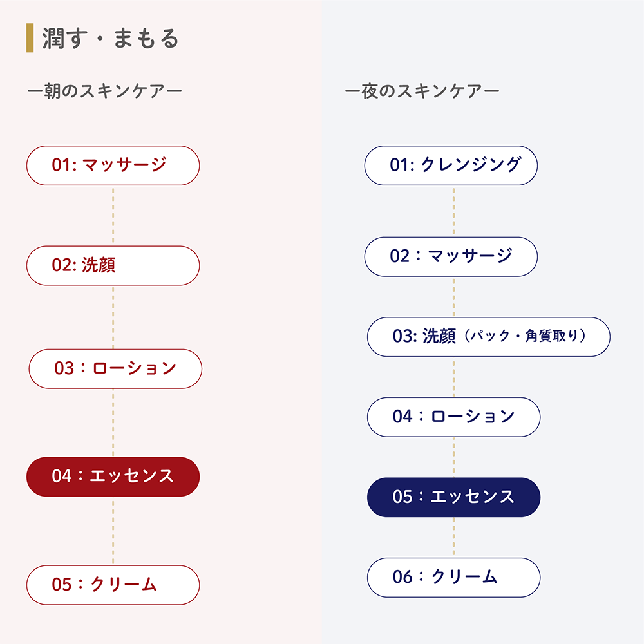Click dotted connector below morning マッサージ
644x644 pixels.
tap(113, 216)
